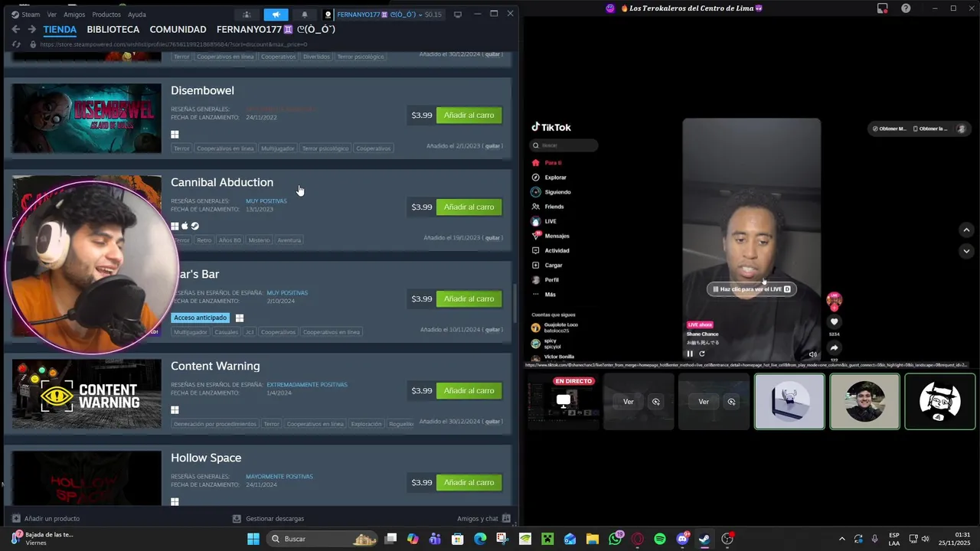Open Steam friends list icon in title bar
This screenshot has height=551, width=980.
pos(247,15)
